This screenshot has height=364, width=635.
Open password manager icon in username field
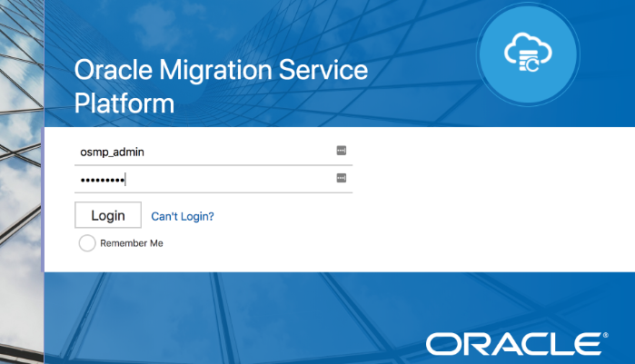pos(342,151)
